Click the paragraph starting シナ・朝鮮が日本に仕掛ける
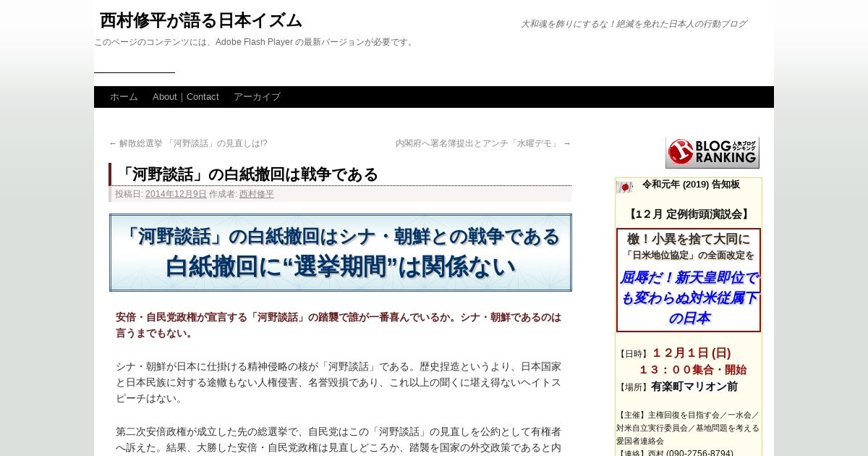 coord(339,382)
